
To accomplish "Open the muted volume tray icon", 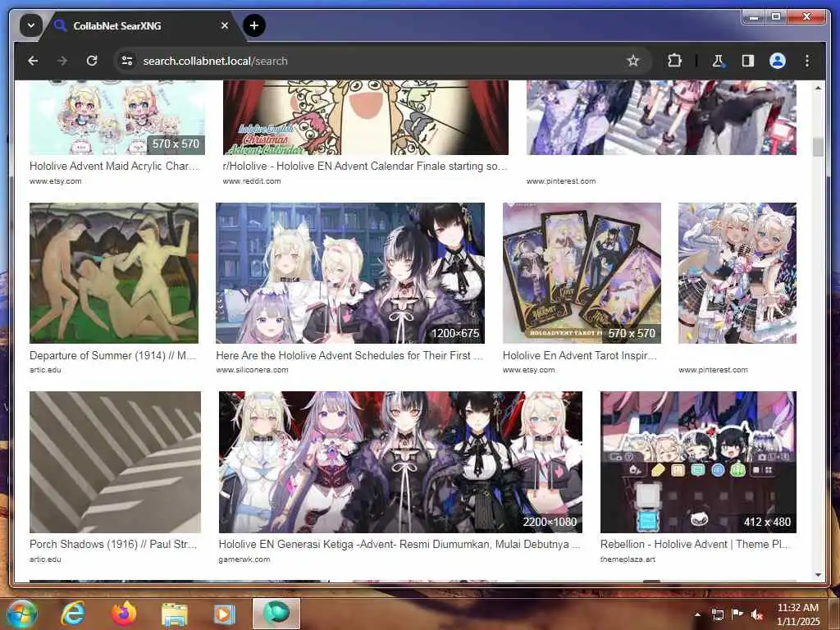I will pos(757,614).
